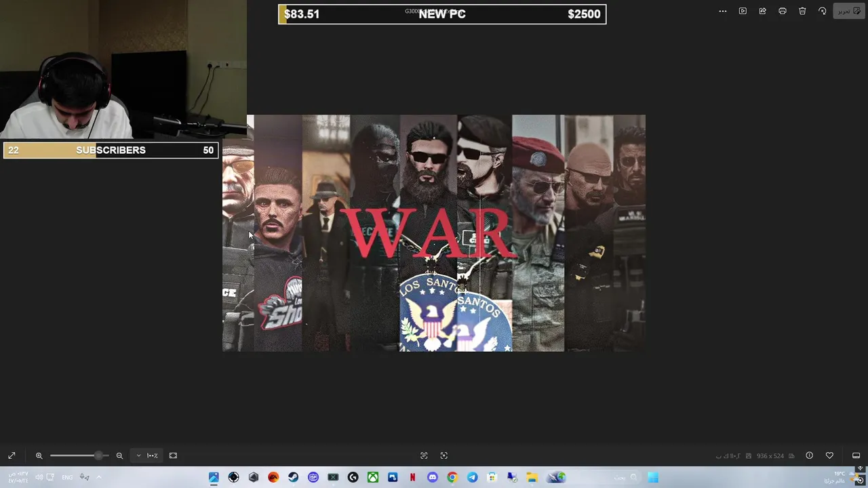Scan text in image icon
868x488 pixels.
[x=424, y=455]
